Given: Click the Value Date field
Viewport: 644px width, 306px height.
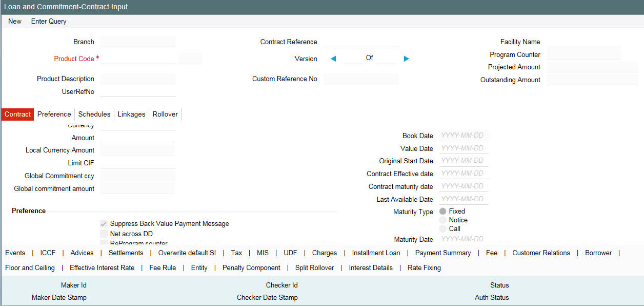Looking at the screenshot, I should pyautogui.click(x=464, y=148).
